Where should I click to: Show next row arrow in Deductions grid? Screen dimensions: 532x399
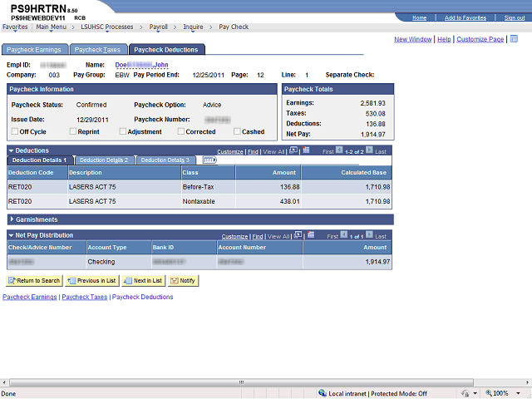(369, 150)
